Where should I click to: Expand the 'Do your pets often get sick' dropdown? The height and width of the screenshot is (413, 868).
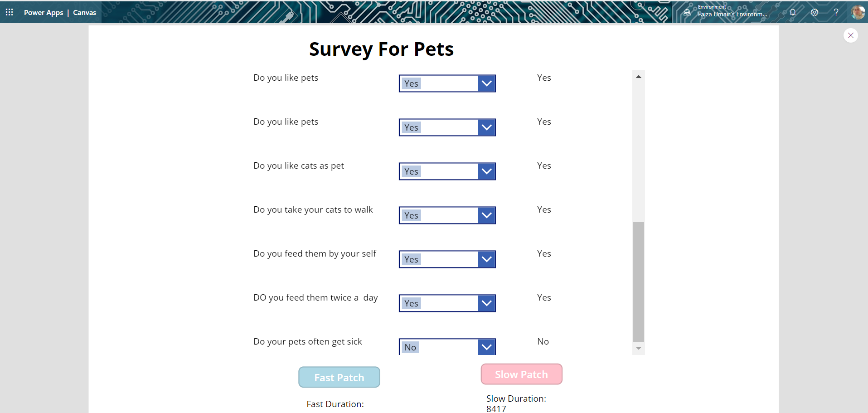pos(486,347)
